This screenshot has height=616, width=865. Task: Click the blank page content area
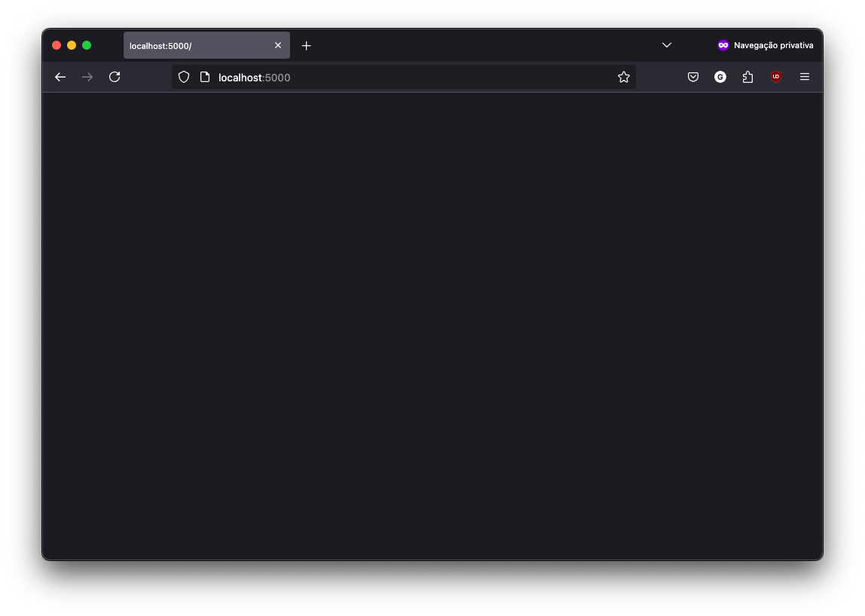click(x=432, y=325)
